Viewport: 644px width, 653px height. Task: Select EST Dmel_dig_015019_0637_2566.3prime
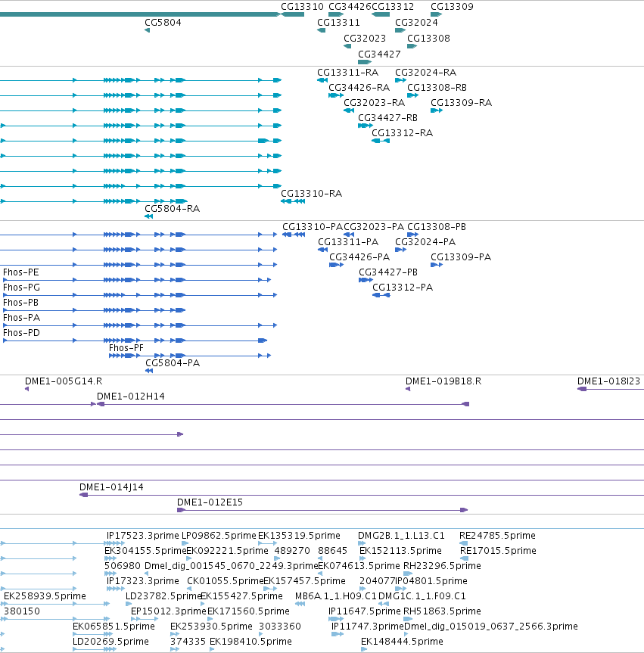point(490,627)
